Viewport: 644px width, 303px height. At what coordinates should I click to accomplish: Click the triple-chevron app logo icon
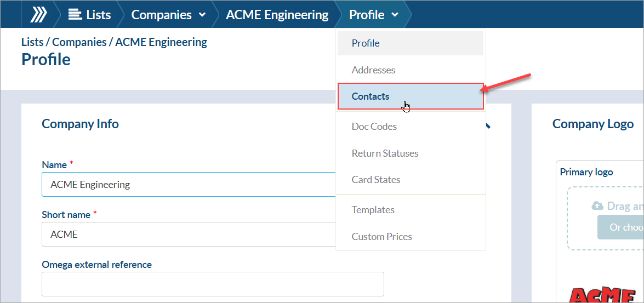38,14
